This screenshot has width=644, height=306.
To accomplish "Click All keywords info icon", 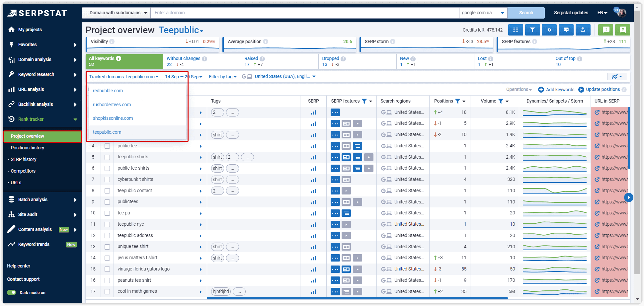I will (x=119, y=58).
